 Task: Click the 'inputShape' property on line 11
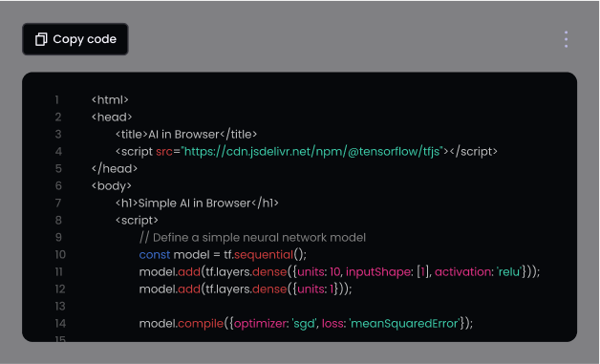click(x=378, y=272)
